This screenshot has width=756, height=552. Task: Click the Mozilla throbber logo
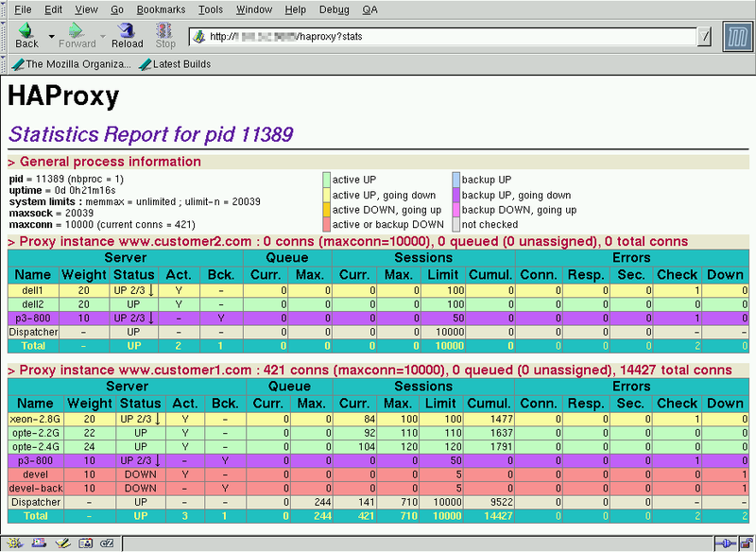click(737, 37)
